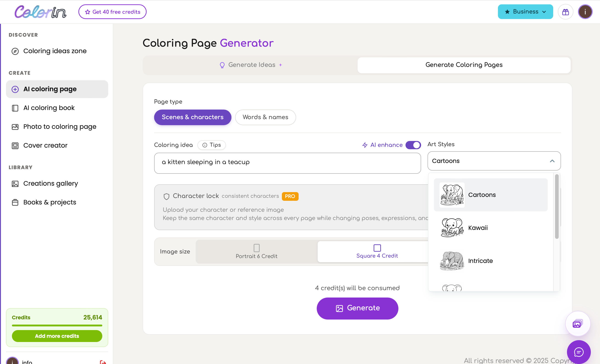The image size is (600, 364).
Task: Open Creations gallery in sidebar
Action: [x=57, y=184]
